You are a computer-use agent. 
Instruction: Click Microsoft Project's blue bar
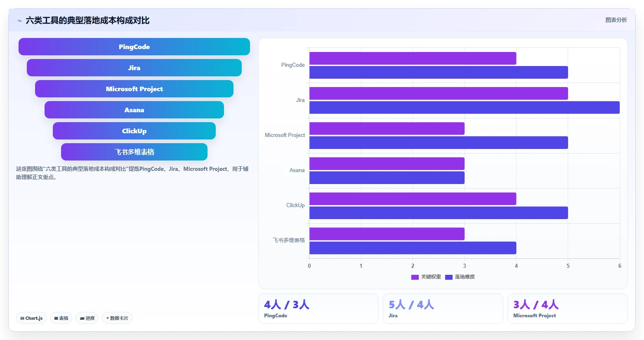[x=439, y=142]
